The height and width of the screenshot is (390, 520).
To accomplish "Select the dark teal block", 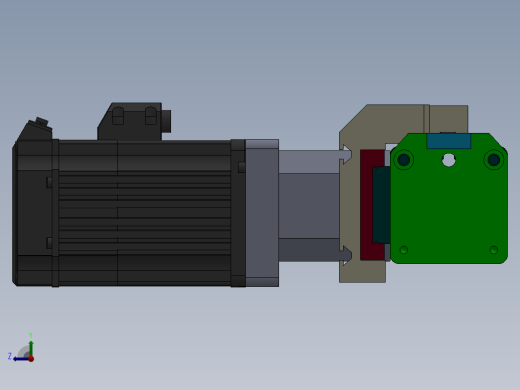I will pos(382,205).
